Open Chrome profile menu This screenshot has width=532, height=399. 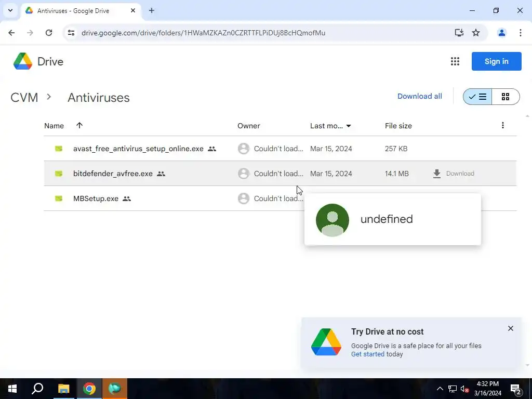(501, 33)
